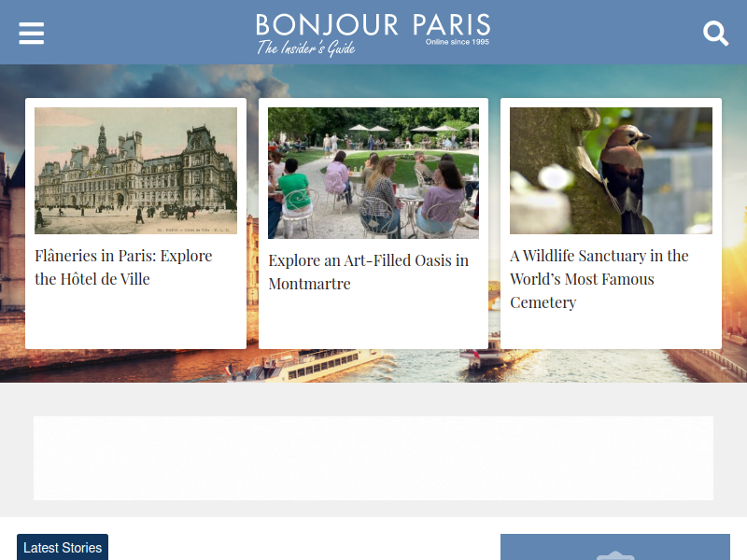Viewport: 747px width, 560px height.
Task: Click empty space below the Montmartre card title
Action: (373, 321)
